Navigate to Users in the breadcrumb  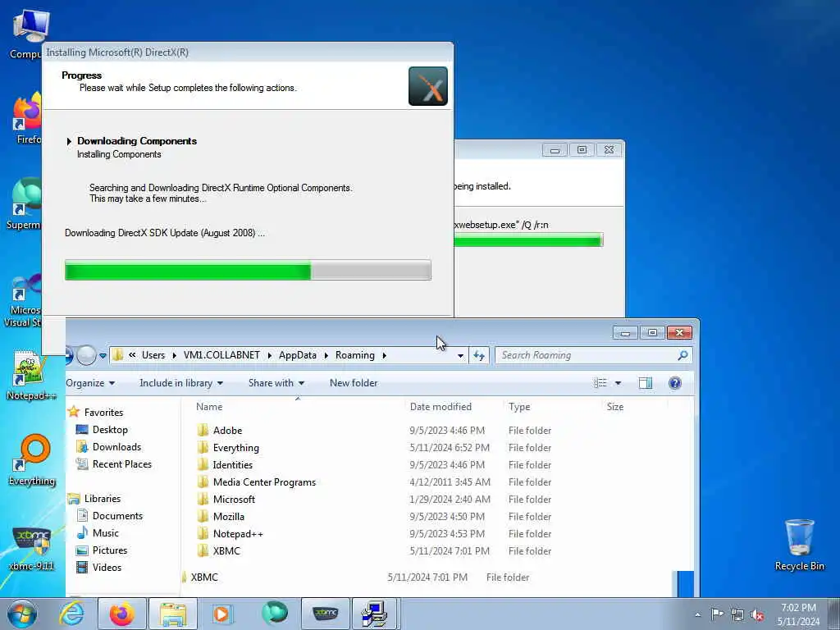153,355
